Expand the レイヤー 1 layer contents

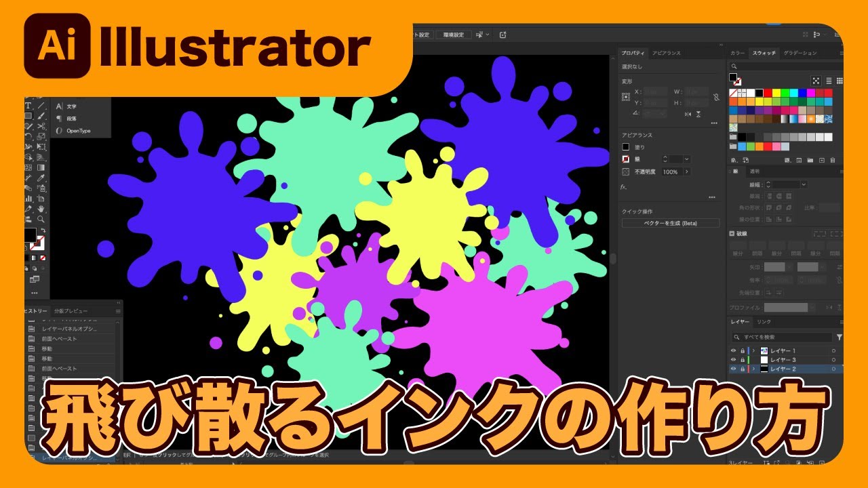click(754, 350)
